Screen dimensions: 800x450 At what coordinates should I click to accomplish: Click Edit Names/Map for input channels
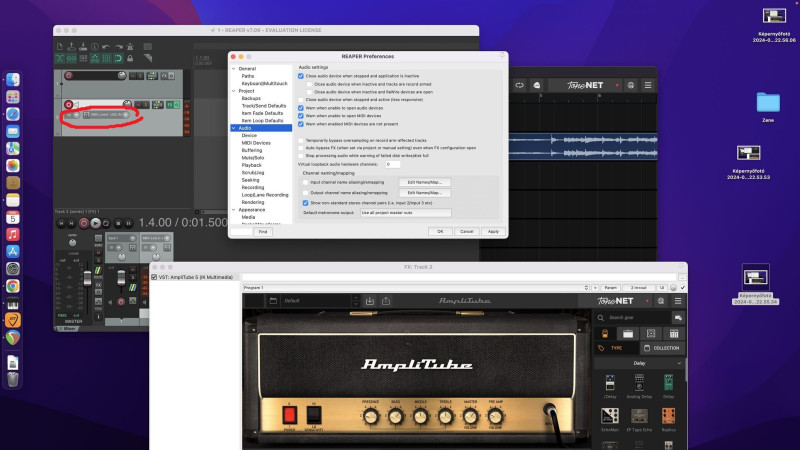(424, 182)
